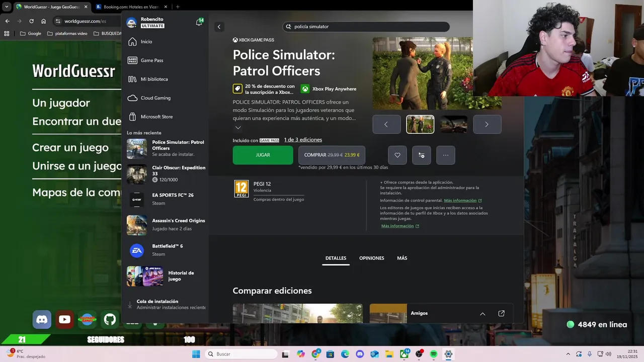Open the browser apps grid in the bookmarks bar
Screen dimensions: 644x362
coord(7,34)
